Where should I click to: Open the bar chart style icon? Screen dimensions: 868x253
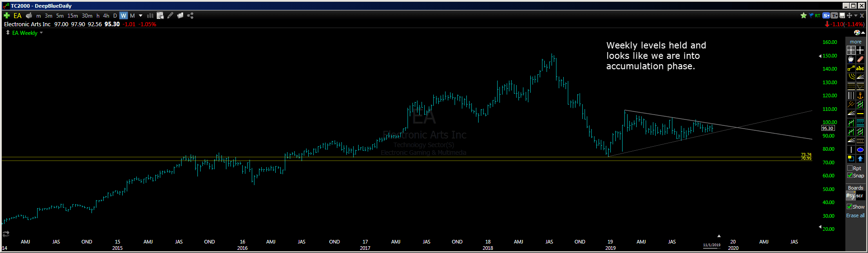[150, 15]
